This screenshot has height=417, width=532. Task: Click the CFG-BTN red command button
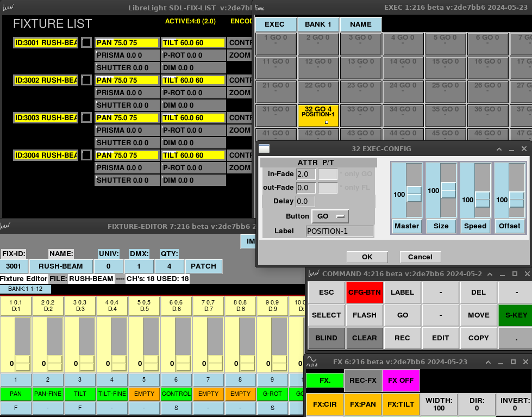(x=364, y=292)
